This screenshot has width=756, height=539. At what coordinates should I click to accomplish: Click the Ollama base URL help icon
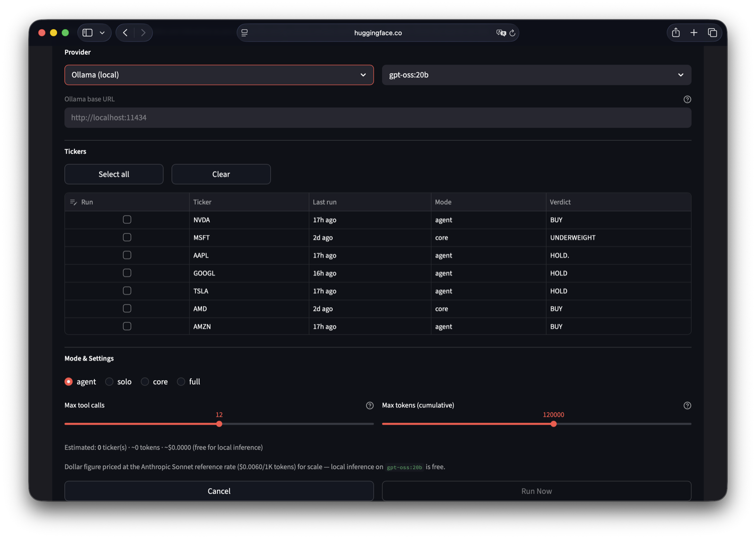coord(687,99)
